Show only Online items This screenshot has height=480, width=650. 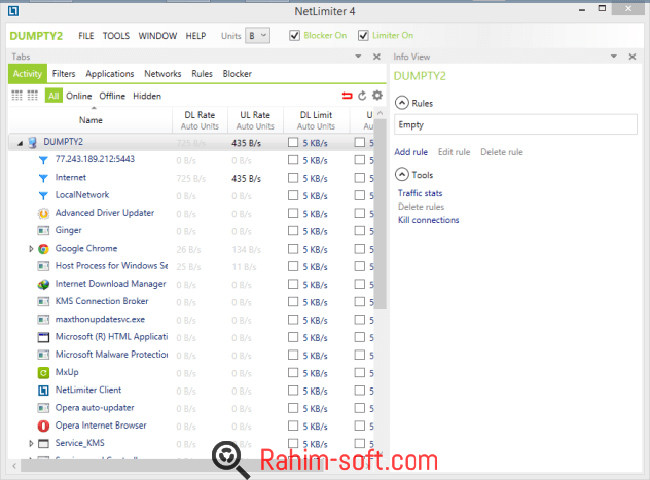pos(79,96)
